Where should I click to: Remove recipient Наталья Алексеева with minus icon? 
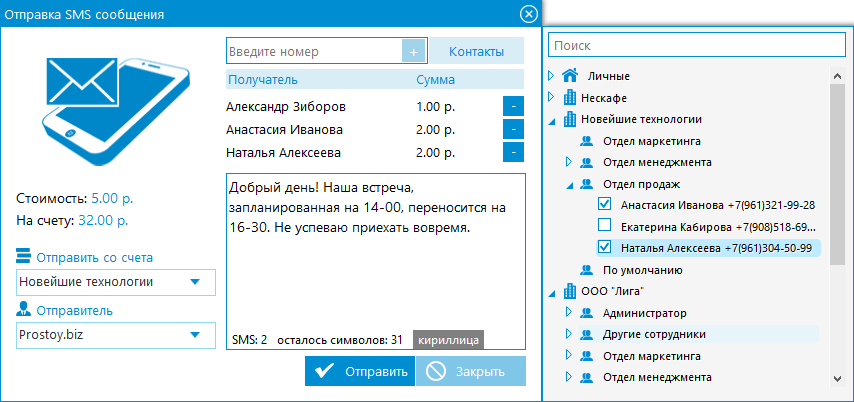[x=513, y=153]
